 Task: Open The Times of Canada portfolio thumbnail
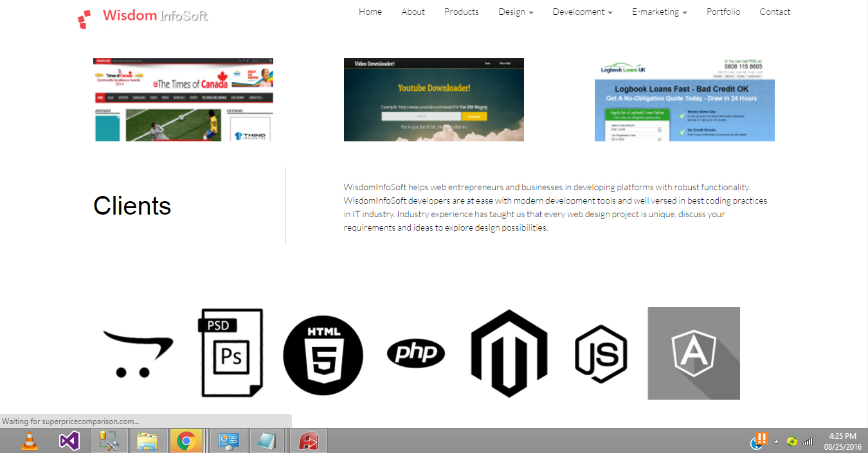(x=183, y=100)
